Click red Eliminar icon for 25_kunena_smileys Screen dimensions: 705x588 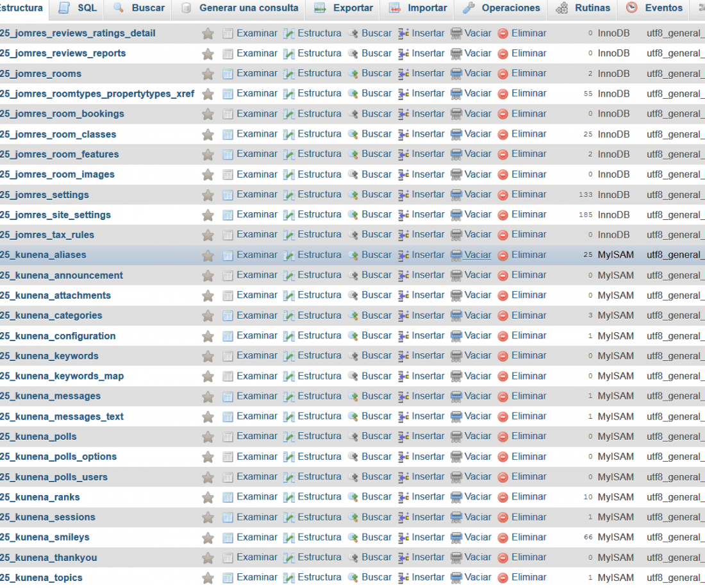coord(503,538)
